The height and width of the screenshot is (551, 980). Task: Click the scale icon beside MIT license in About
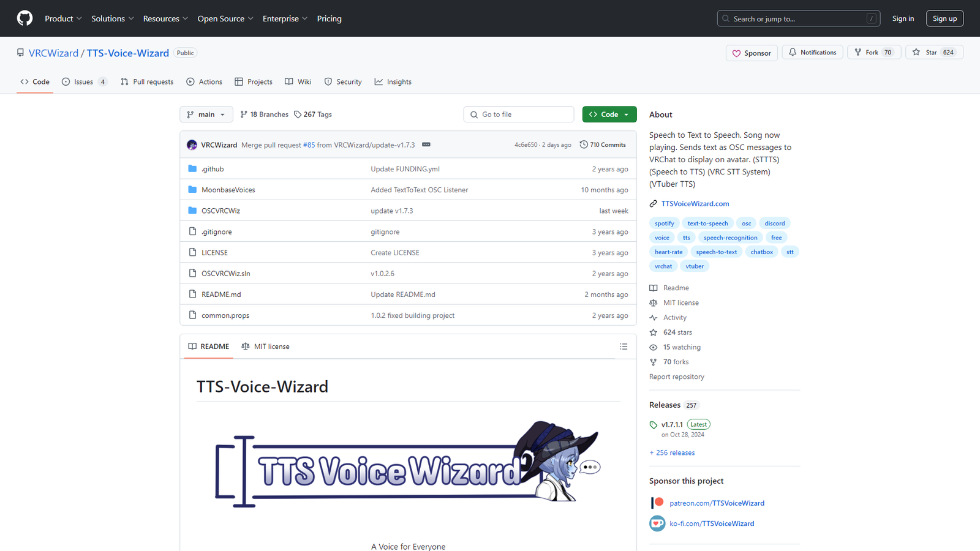pyautogui.click(x=654, y=303)
